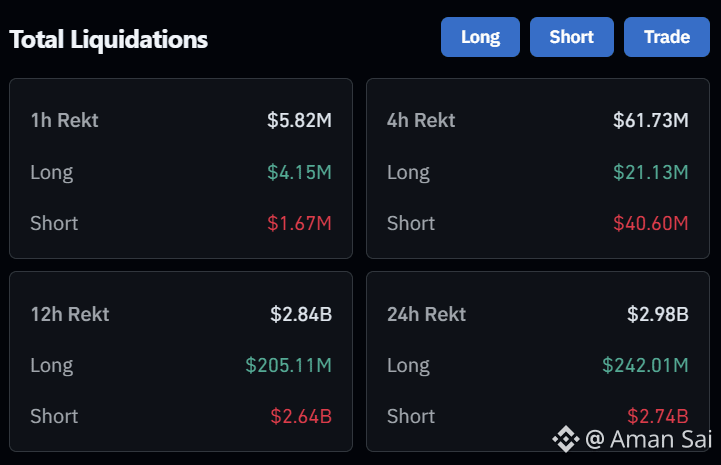The image size is (721, 465).
Task: Select the green $4.15M long value
Action: click(x=299, y=172)
